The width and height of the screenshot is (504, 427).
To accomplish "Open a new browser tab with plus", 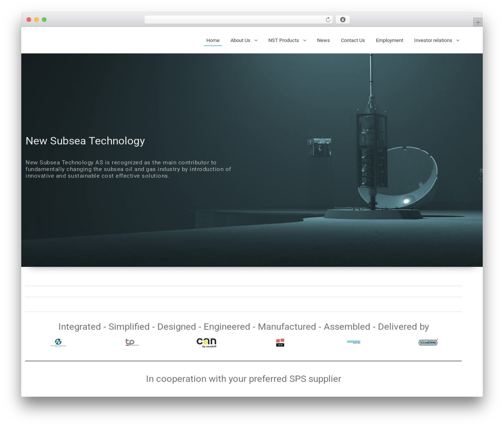I will coord(478,22).
